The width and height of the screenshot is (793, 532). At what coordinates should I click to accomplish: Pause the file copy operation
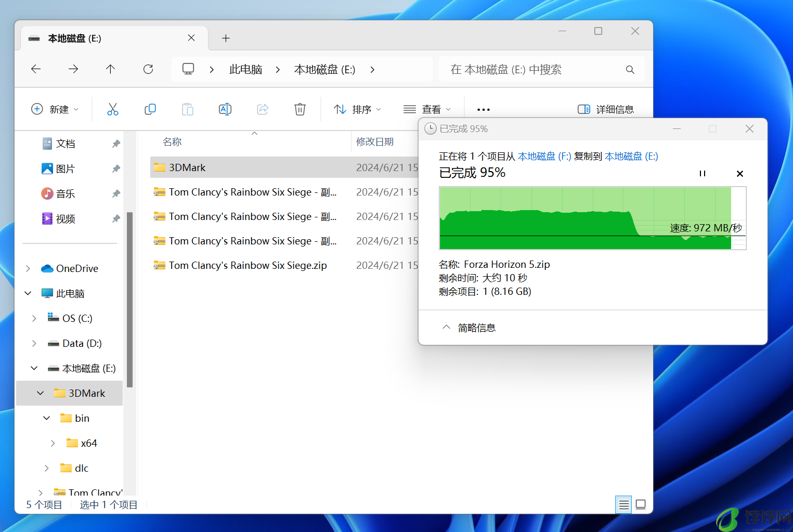[x=703, y=174]
